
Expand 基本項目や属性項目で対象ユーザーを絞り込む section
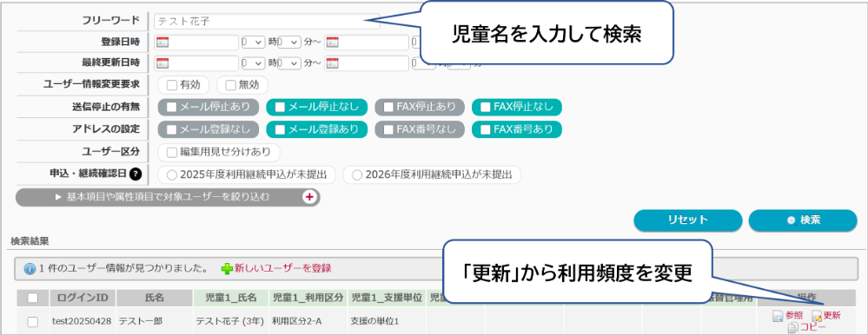168,197
